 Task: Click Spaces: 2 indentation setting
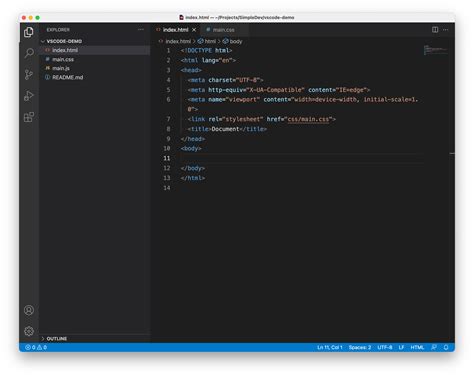click(360, 347)
